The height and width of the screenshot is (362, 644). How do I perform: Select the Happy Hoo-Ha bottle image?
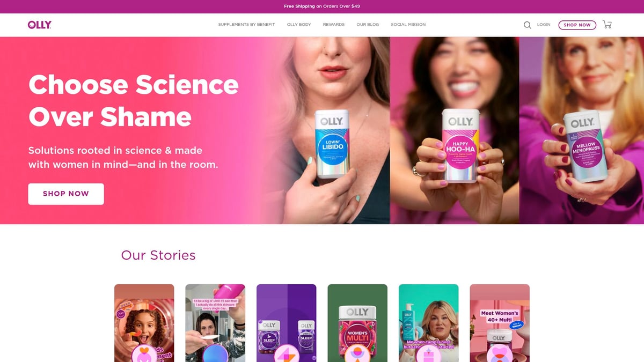[x=459, y=146]
